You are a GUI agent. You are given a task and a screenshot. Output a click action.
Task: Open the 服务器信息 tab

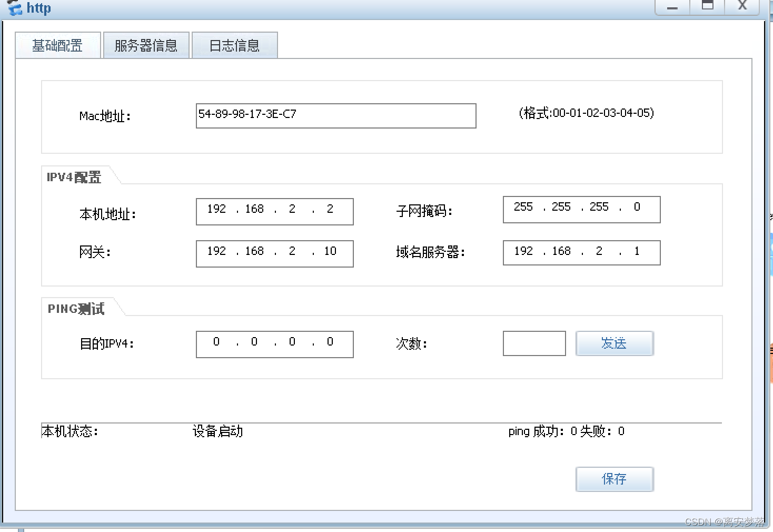[146, 45]
